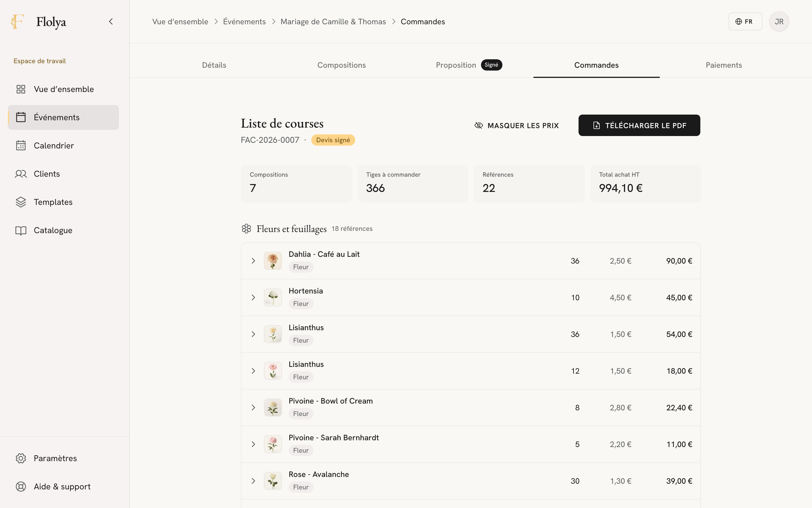Click the globe icon in language button
812x508 pixels.
738,21
